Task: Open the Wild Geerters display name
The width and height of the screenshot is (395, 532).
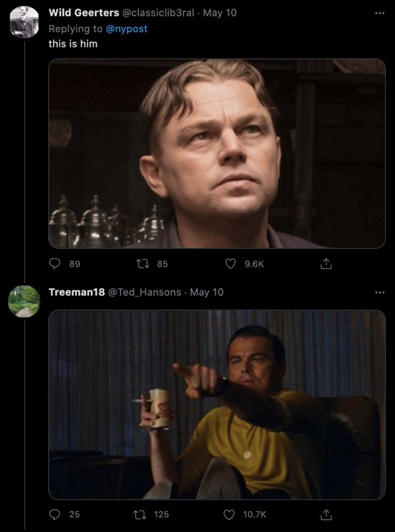Action: click(x=84, y=13)
